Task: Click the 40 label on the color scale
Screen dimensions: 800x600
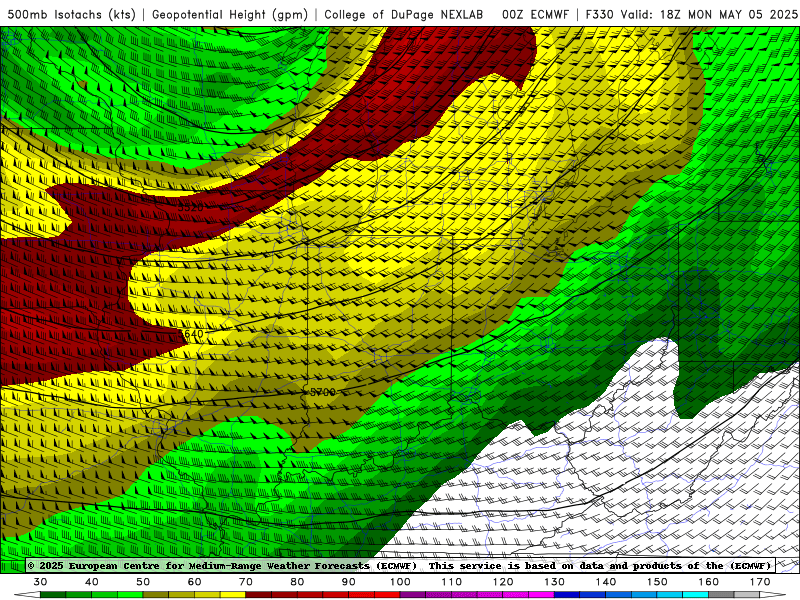Action: 92,582
